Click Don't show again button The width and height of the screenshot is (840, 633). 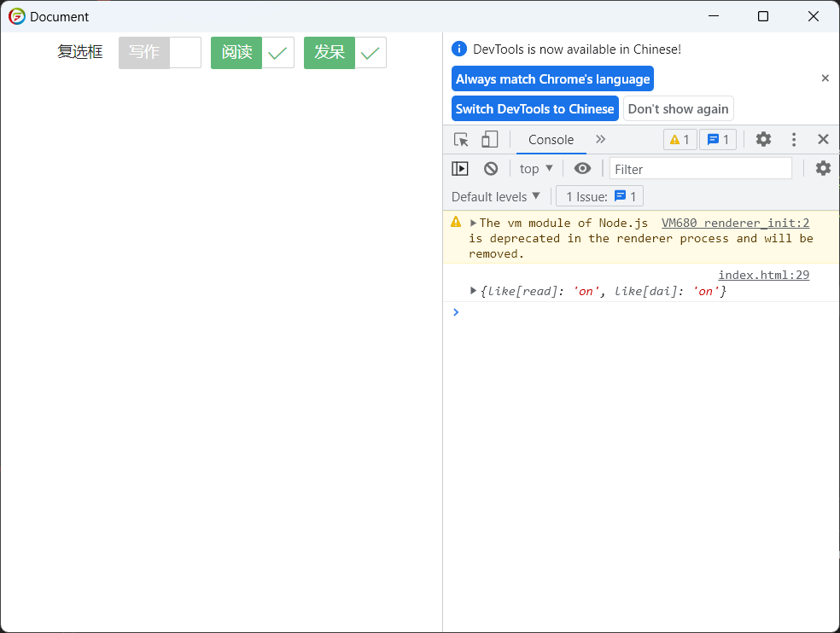678,108
